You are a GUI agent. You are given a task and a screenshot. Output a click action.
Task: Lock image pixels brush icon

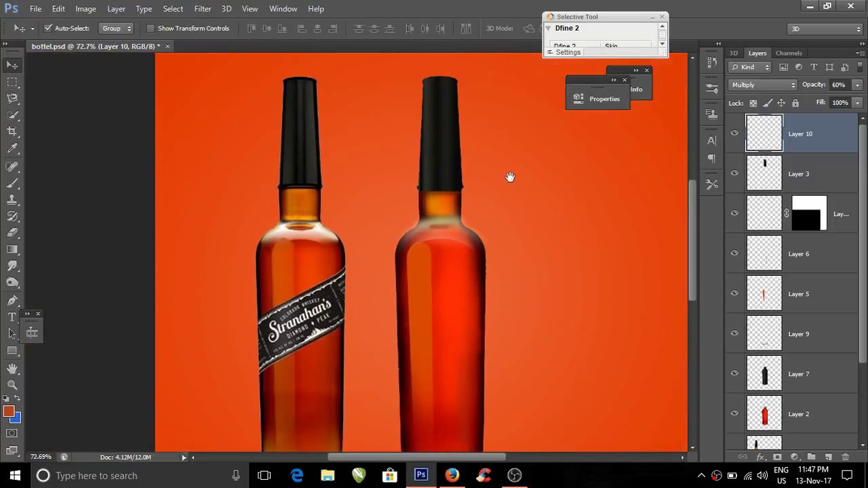coord(767,103)
